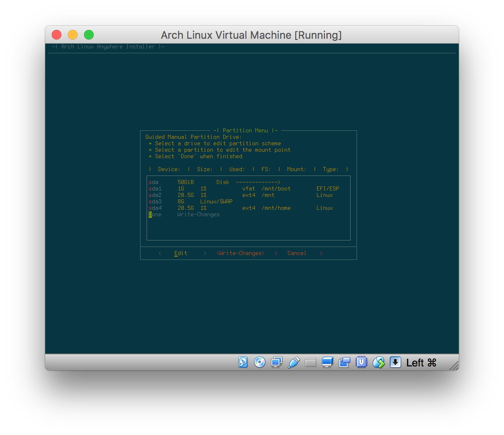Click the video capture indicator icon
504x435 pixels.
344,362
